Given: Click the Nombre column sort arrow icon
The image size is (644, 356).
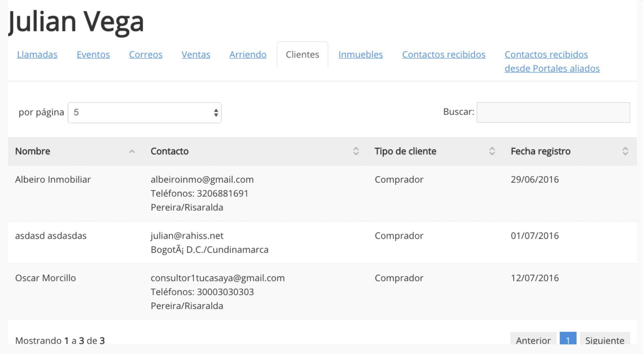Looking at the screenshot, I should [x=132, y=152].
